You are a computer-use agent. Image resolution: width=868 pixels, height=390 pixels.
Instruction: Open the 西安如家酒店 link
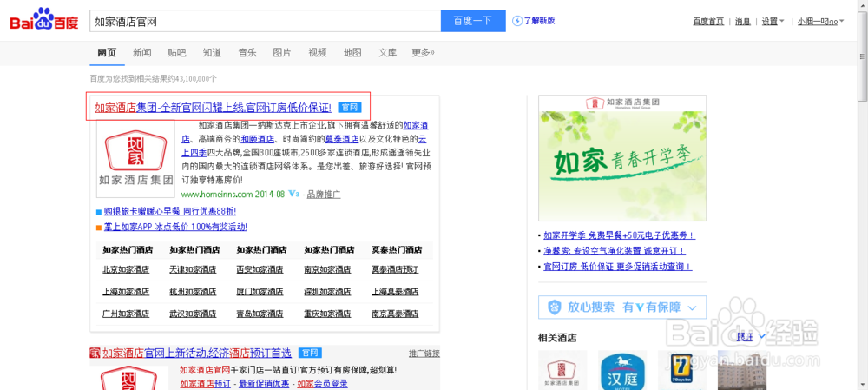[260, 270]
